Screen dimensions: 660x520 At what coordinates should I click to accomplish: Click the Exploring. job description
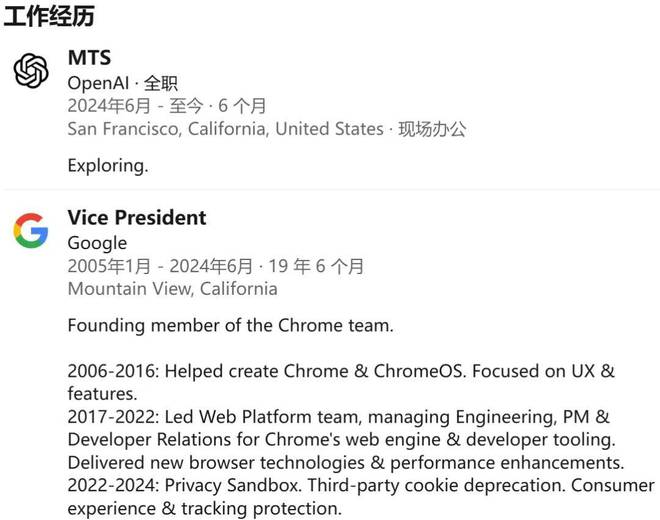[108, 165]
